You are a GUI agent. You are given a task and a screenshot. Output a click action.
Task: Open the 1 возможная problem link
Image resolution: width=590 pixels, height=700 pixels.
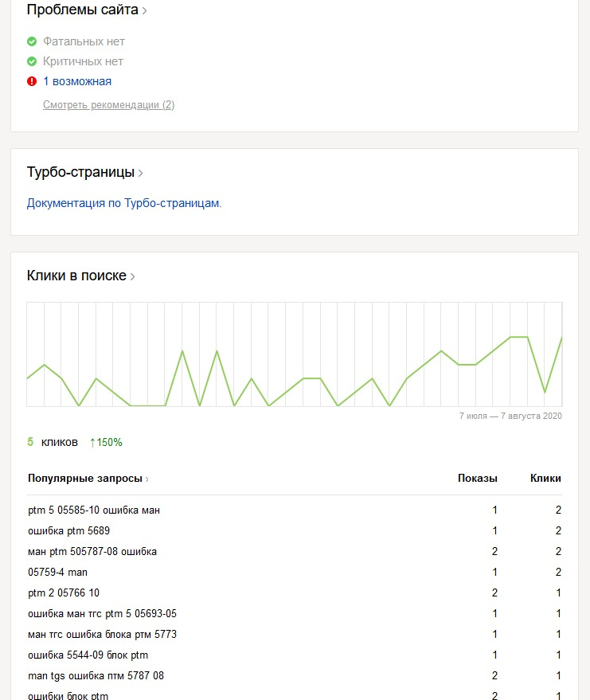coord(77,81)
